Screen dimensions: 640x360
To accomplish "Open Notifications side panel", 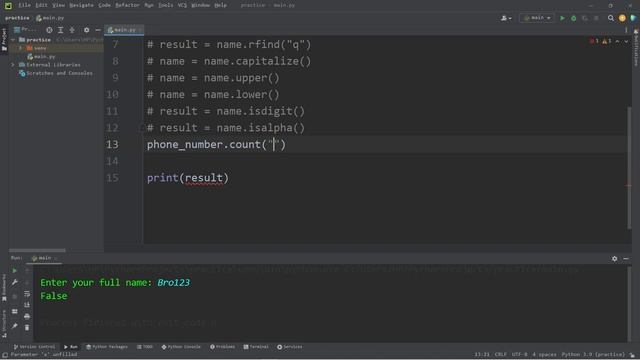I will [x=636, y=47].
